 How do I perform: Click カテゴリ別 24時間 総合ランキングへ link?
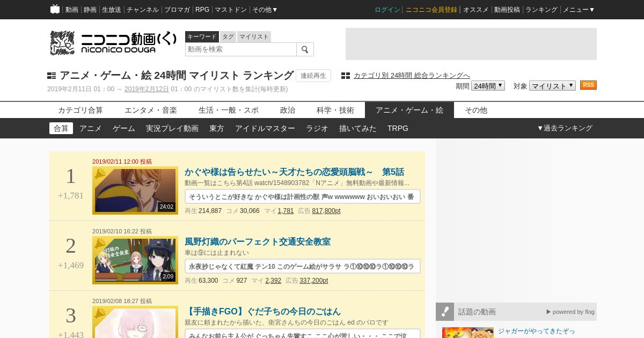click(412, 76)
